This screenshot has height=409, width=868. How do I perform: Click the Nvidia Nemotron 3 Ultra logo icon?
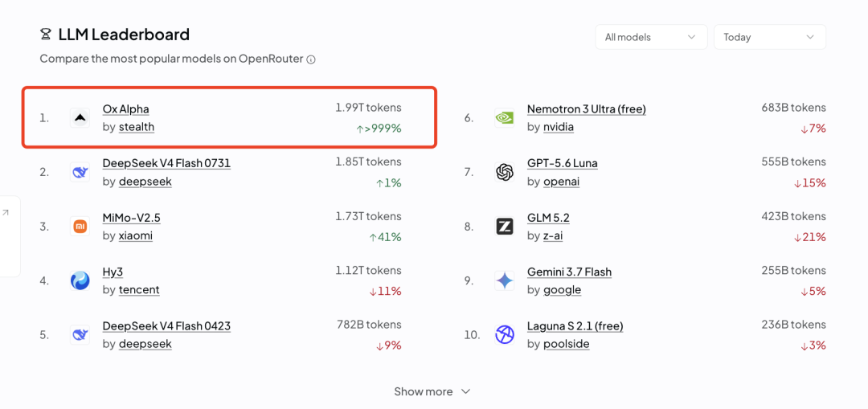coord(504,118)
